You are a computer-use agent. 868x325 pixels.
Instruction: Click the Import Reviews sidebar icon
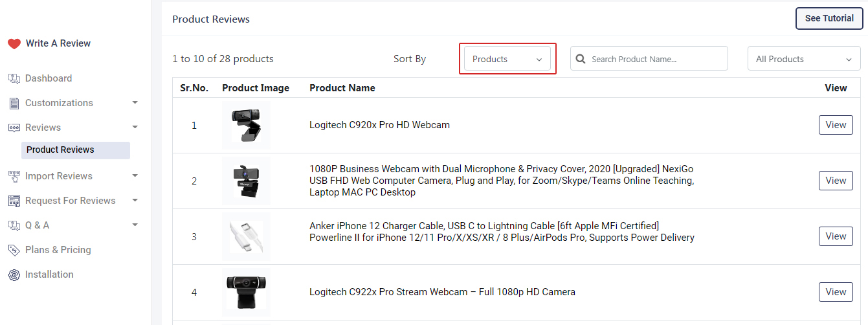(x=14, y=176)
